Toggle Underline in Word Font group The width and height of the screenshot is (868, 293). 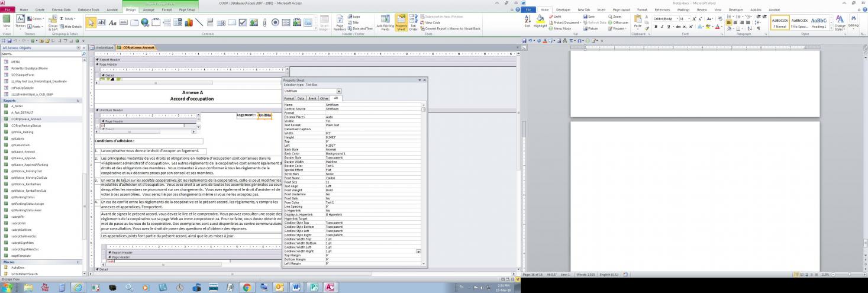point(667,27)
